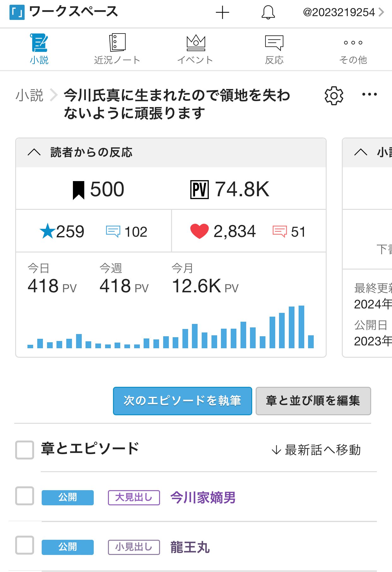Jump via 最新話へ移動 link

(316, 450)
